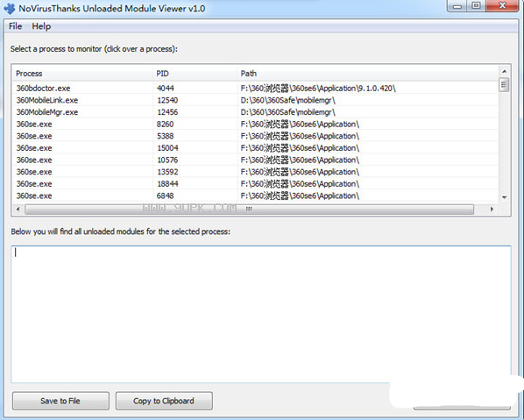Close the Unloaded Module Viewer window
Image resolution: width=524 pixels, height=420 pixels.
click(x=503, y=6)
